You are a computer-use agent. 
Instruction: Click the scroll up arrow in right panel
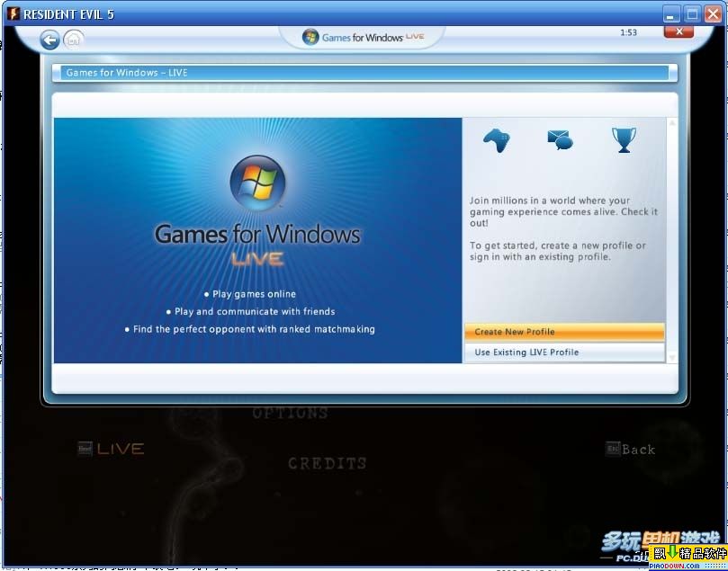click(672, 123)
